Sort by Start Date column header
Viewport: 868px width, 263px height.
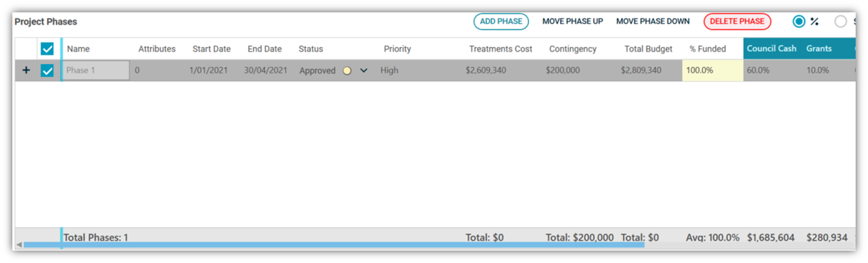pos(211,49)
